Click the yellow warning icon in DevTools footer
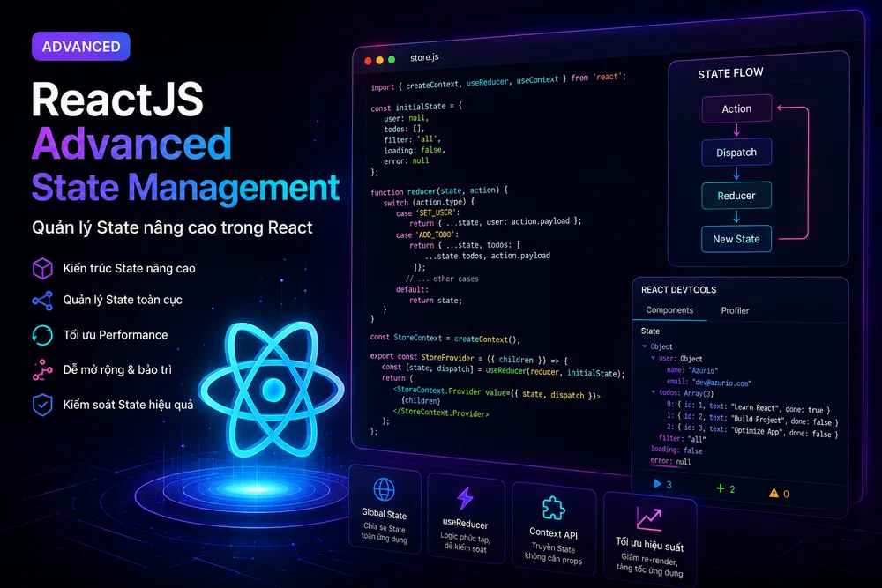This screenshot has width=882, height=588. [x=774, y=493]
